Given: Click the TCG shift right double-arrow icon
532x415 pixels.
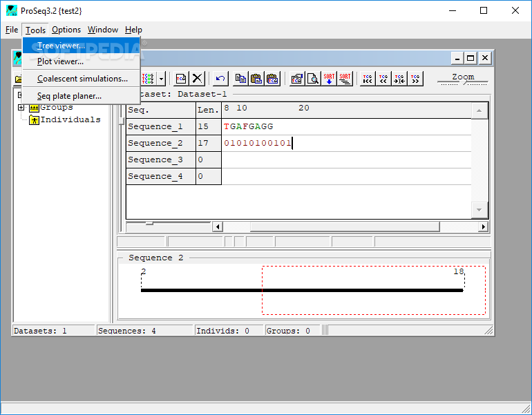Looking at the screenshot, I should coord(415,79).
